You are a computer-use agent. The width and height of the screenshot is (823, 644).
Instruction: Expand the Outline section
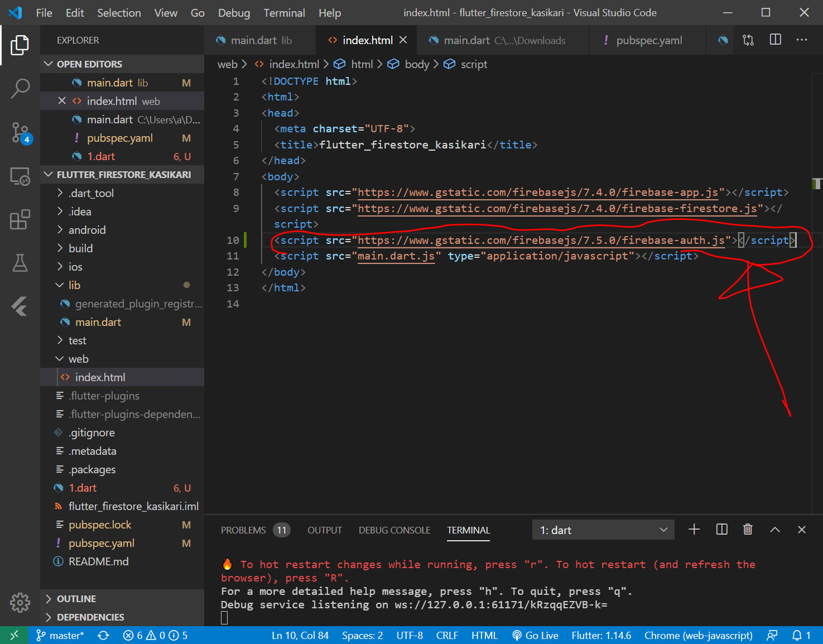pyautogui.click(x=122, y=599)
